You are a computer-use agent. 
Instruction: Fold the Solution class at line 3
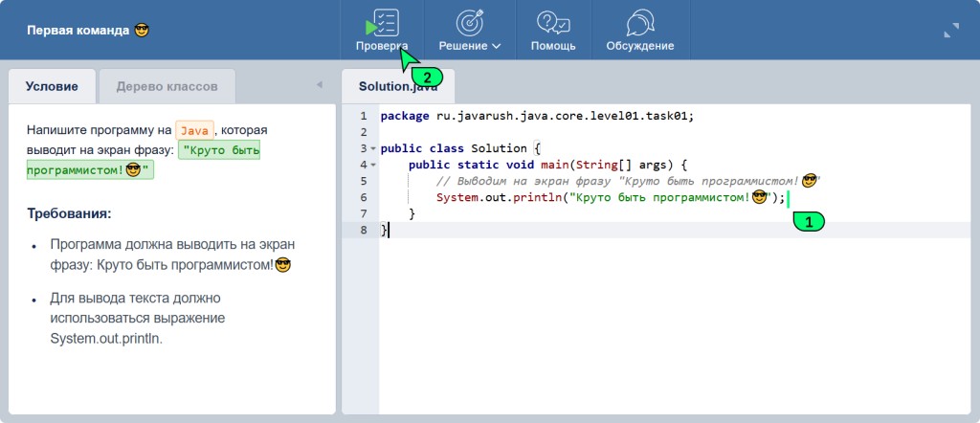pyautogui.click(x=373, y=149)
